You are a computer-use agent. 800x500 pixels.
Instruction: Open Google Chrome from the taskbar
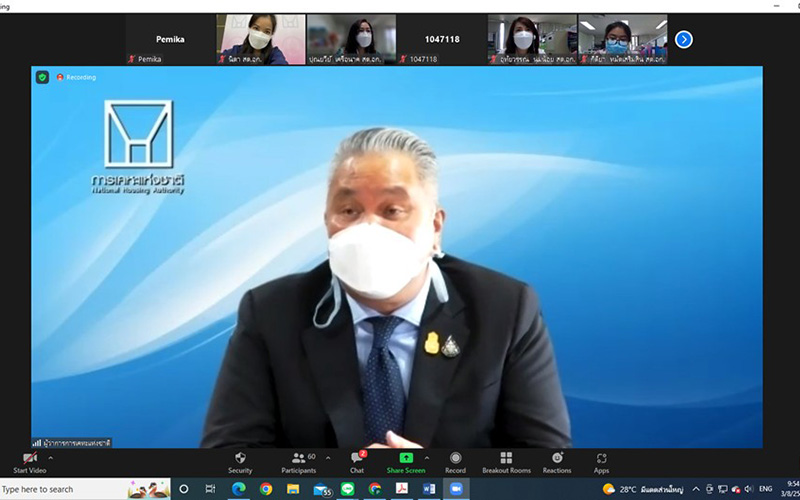(266, 489)
